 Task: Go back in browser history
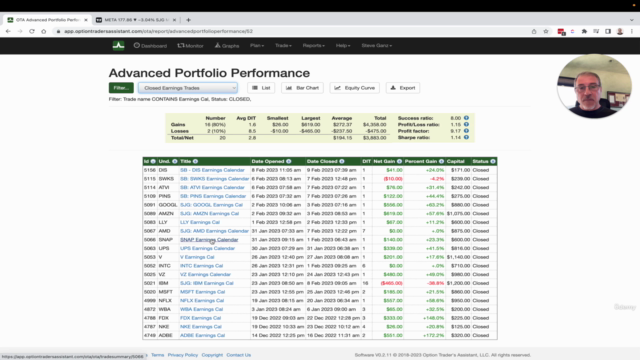pos(8,31)
